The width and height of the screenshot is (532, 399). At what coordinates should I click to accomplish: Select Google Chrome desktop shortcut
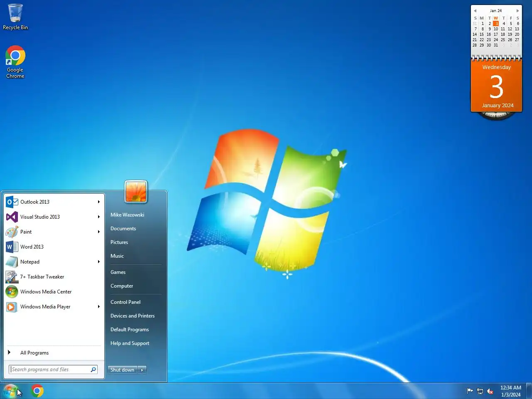click(x=15, y=62)
